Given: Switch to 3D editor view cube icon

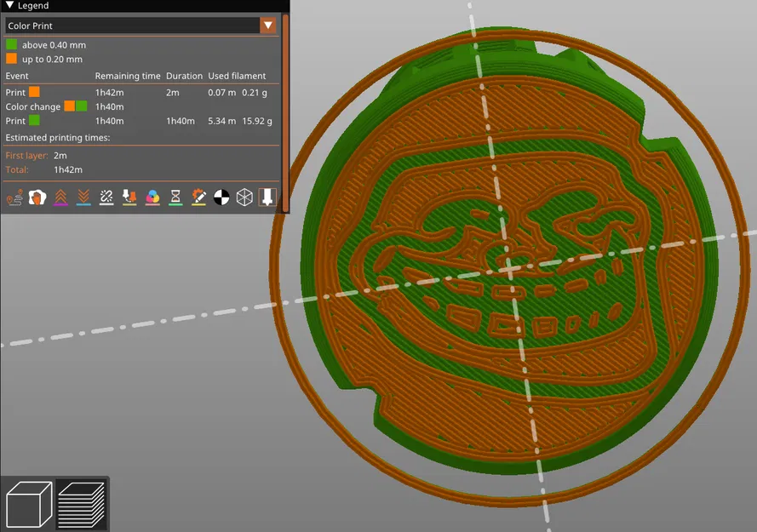Looking at the screenshot, I should (29, 505).
